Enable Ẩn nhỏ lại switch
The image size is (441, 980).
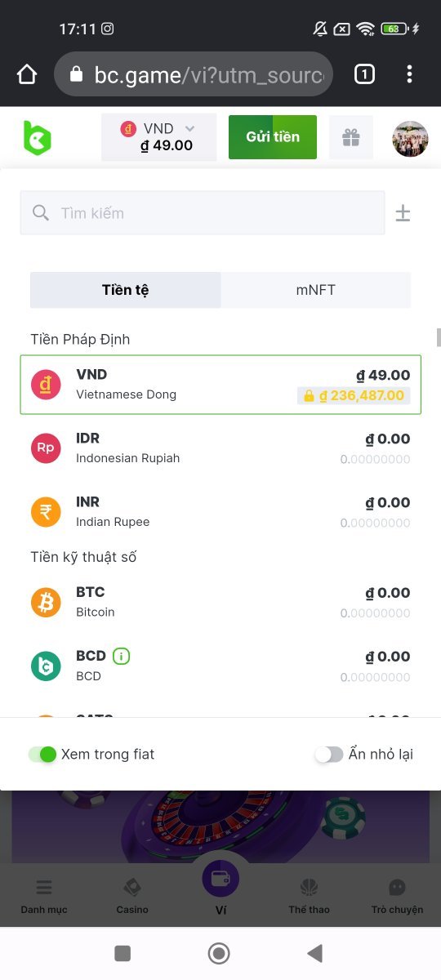pos(329,755)
